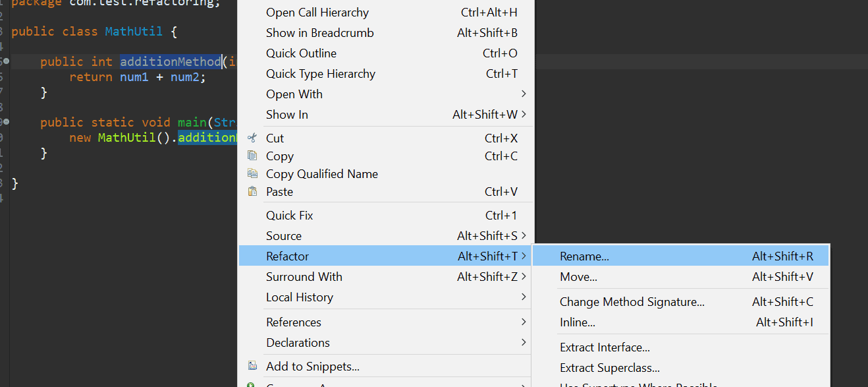
Task: Expand the Source submenu
Action: [385, 236]
